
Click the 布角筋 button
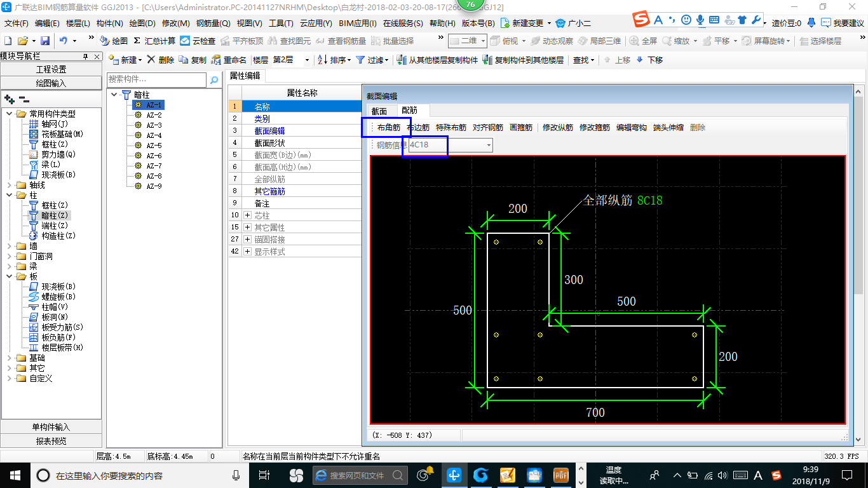pyautogui.click(x=389, y=127)
